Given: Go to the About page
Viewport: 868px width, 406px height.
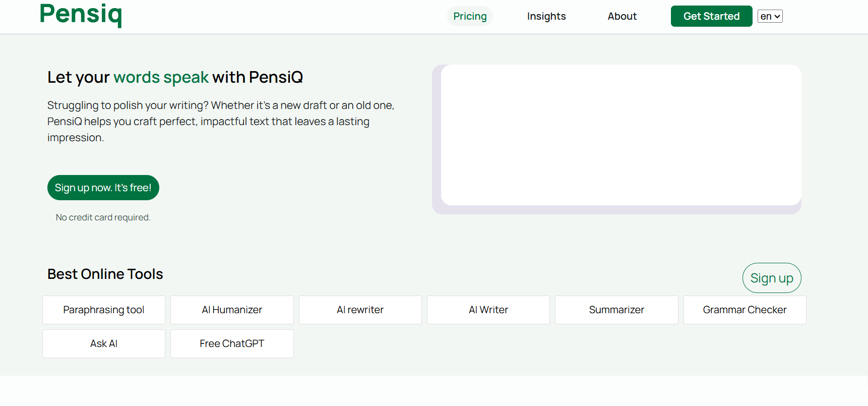Looking at the screenshot, I should point(622,16).
